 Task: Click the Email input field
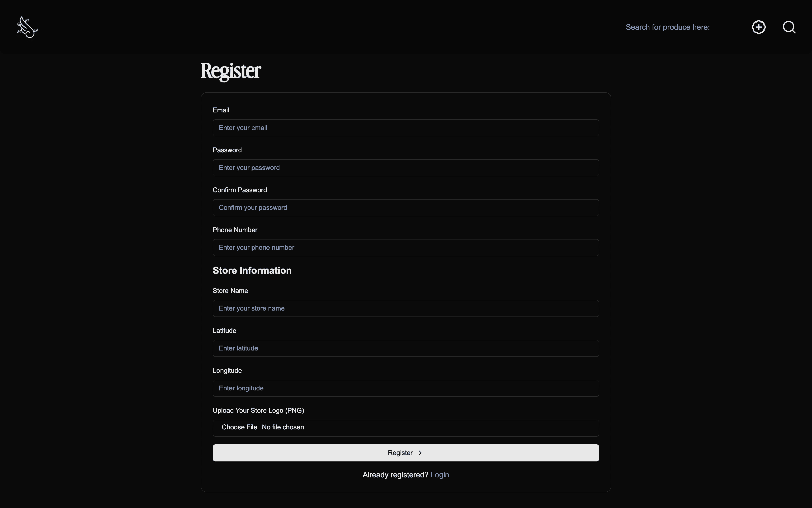click(406, 128)
